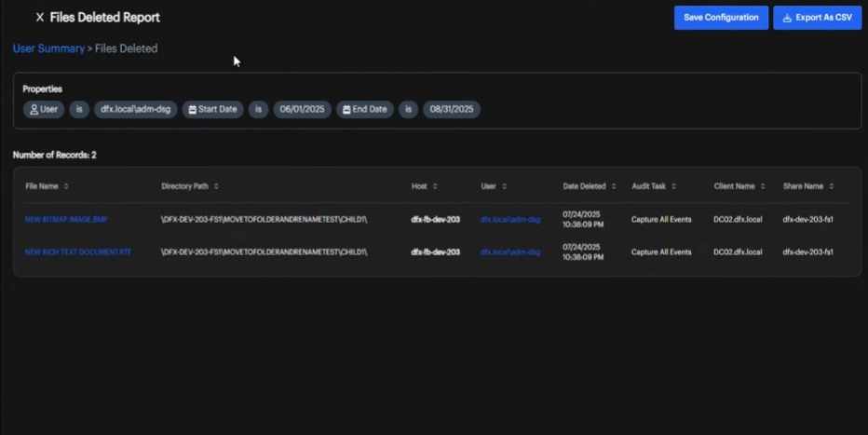868x435 pixels.
Task: Click user link in NEW BITMAP IMAGE.BMP row
Action: 510,220
